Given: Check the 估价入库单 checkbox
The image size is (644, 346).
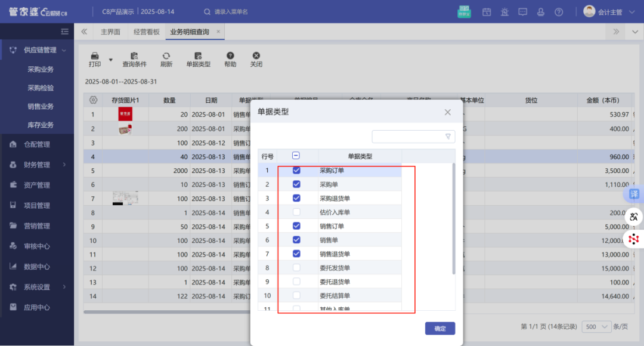Looking at the screenshot, I should (296, 212).
